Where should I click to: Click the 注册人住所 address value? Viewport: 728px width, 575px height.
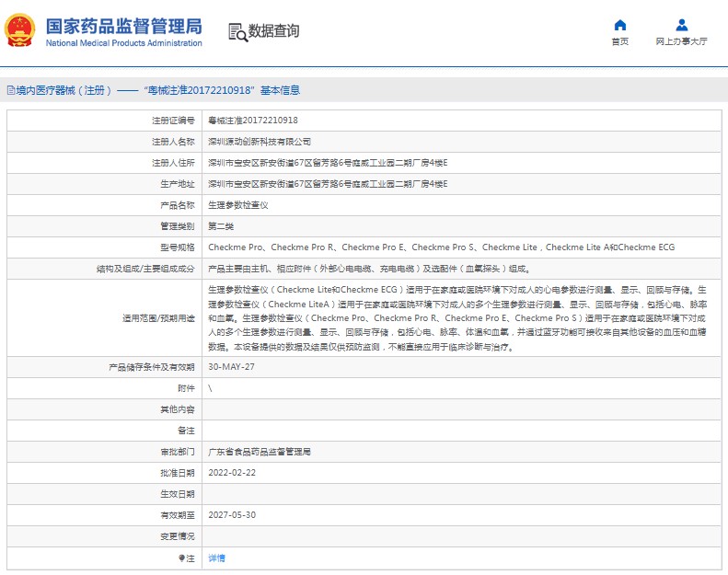tap(328, 163)
